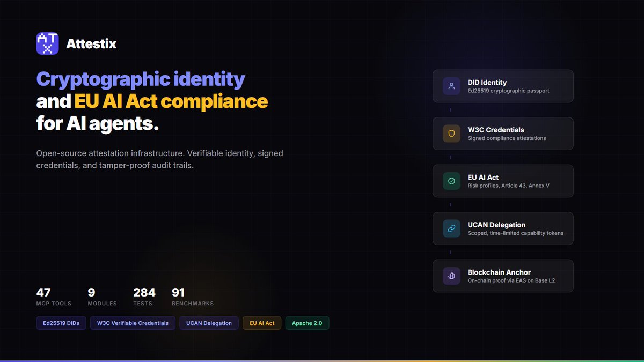This screenshot has width=644, height=362.
Task: Open the UCAN Delegation card title
Action: pos(496,225)
